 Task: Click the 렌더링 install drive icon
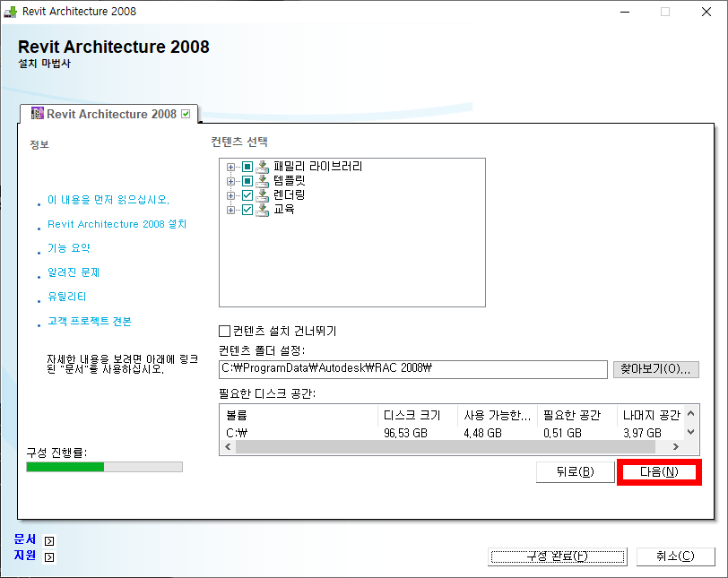tap(263, 195)
